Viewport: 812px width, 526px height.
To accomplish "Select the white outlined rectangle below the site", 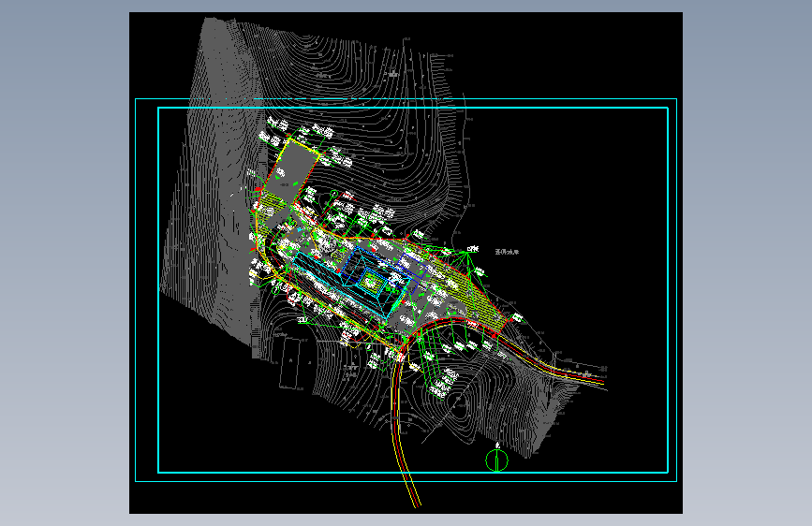I will (x=290, y=363).
